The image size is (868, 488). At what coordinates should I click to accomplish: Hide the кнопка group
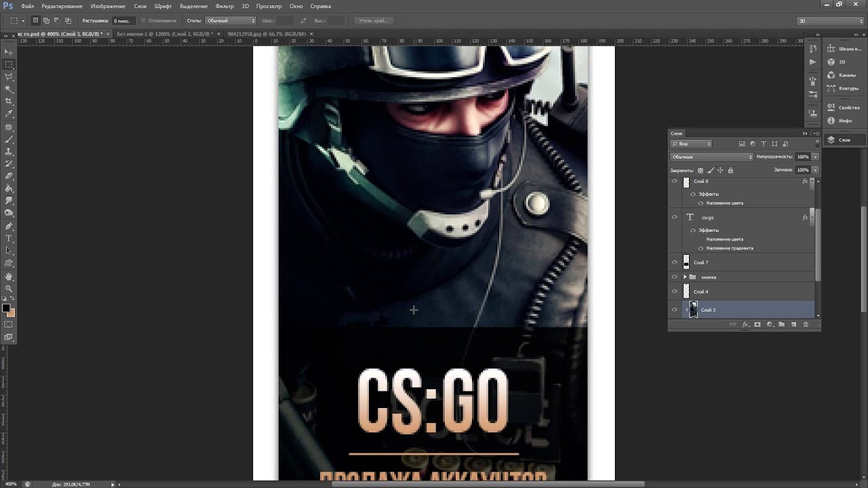pyautogui.click(x=674, y=277)
